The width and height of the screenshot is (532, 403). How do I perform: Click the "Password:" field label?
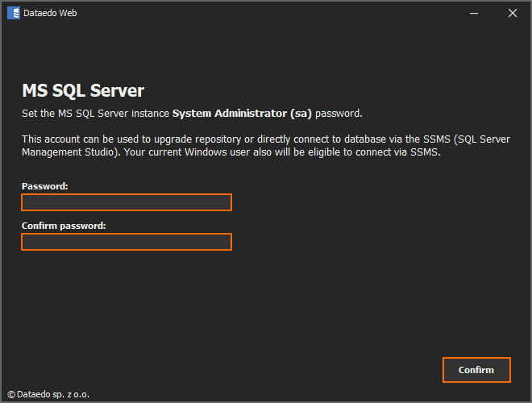[x=45, y=186]
